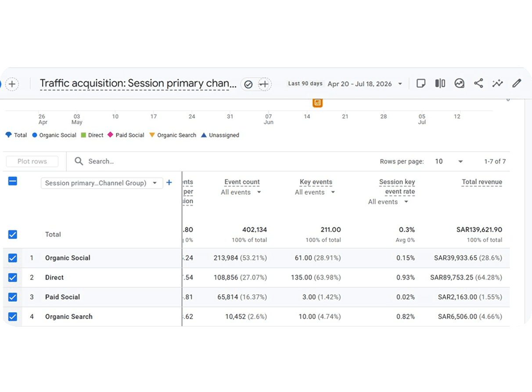Image resolution: width=532 pixels, height=392 pixels.
Task: Expand the Rows per page dropdown
Action: pos(449,161)
